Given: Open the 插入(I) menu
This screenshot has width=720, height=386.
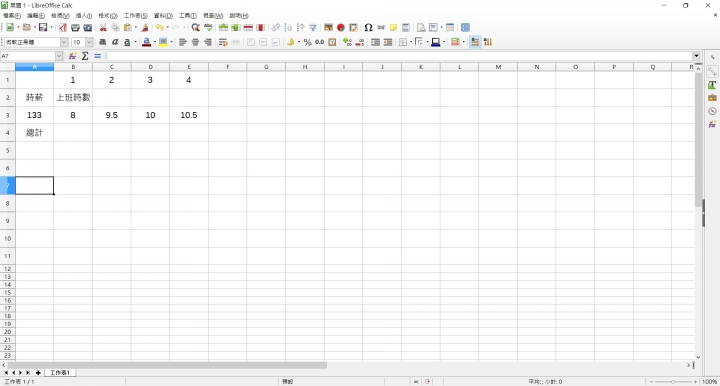Looking at the screenshot, I should 84,16.
